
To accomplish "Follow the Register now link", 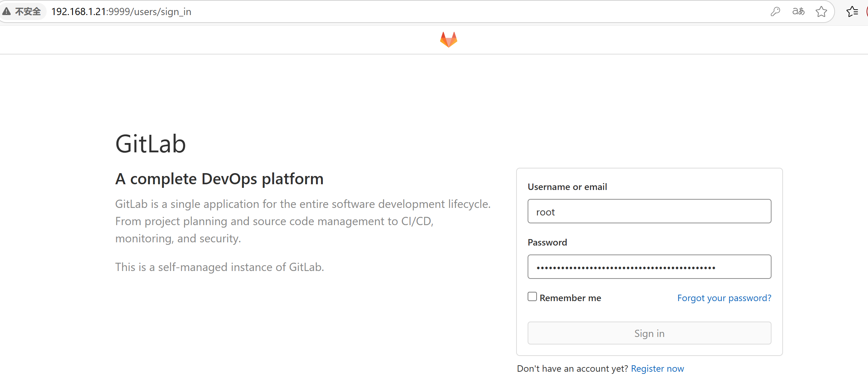I will click(x=657, y=368).
